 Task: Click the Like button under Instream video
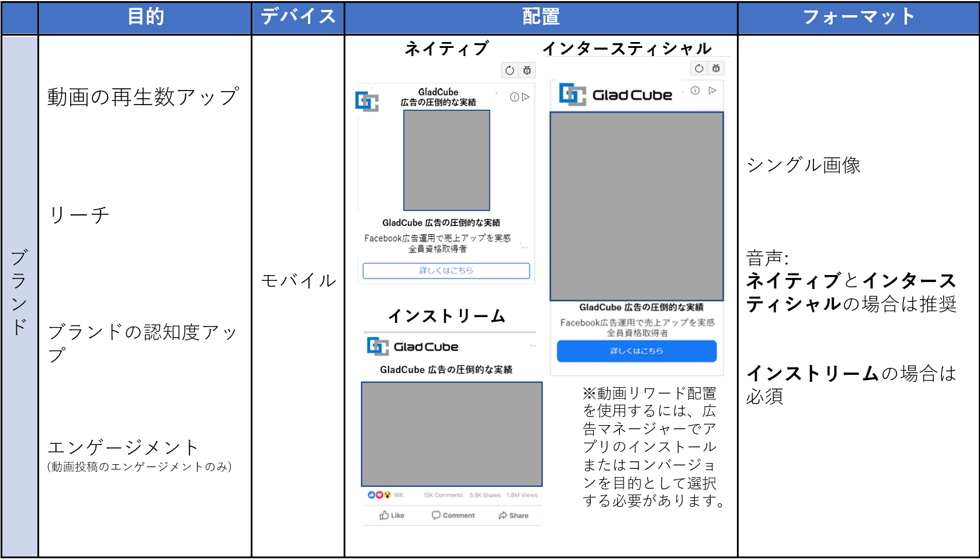392,516
